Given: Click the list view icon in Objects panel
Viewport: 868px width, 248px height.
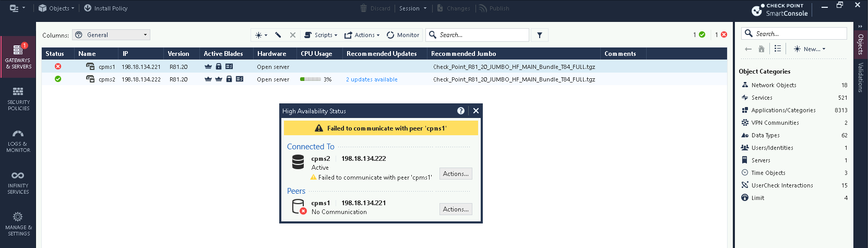Looking at the screenshot, I should coord(778,49).
